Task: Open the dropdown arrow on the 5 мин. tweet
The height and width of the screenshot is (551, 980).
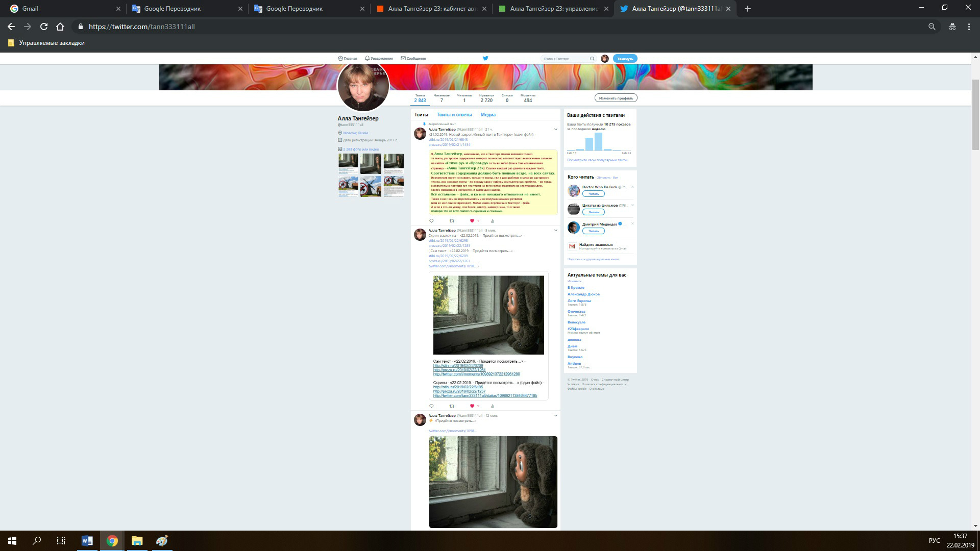Action: (x=555, y=231)
